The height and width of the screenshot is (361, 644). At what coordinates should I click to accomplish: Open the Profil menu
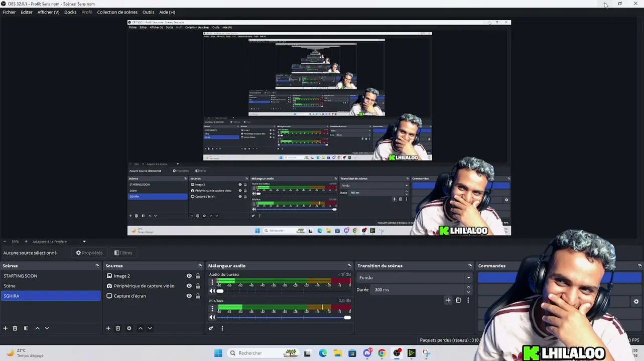[87, 12]
